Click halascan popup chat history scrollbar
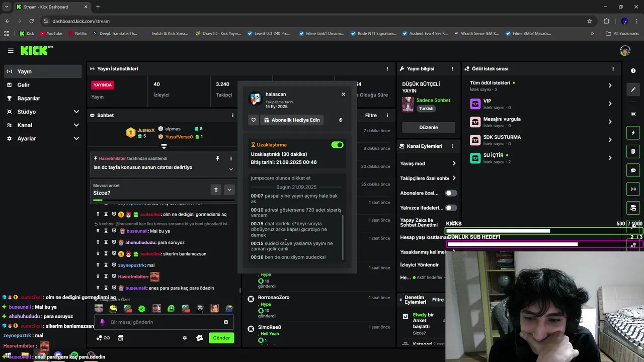Viewport: 644px width, 362px height. [x=343, y=238]
